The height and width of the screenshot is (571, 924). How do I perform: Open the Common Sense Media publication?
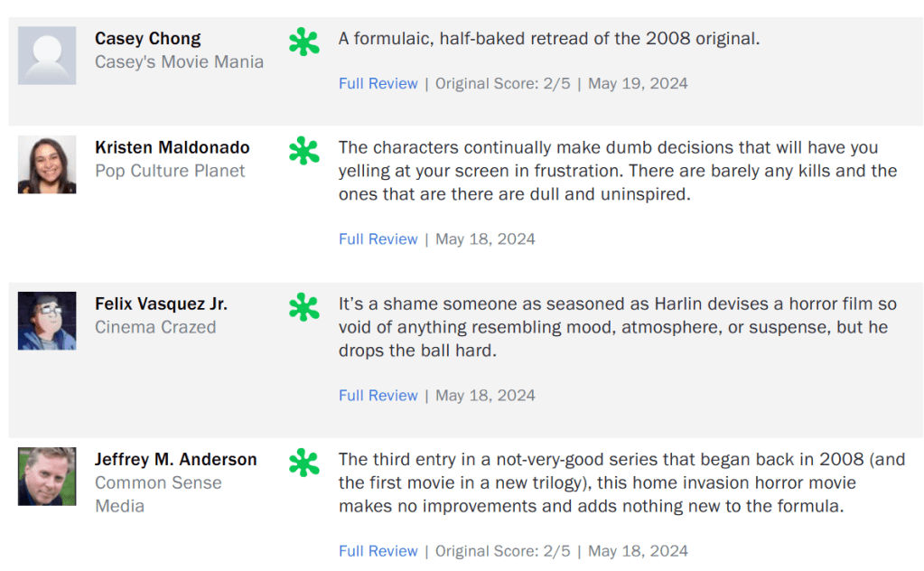point(158,483)
